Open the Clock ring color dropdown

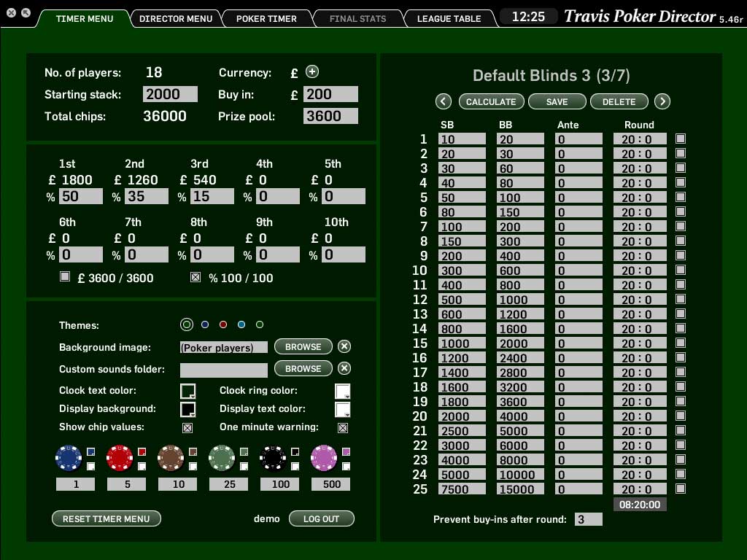(342, 391)
